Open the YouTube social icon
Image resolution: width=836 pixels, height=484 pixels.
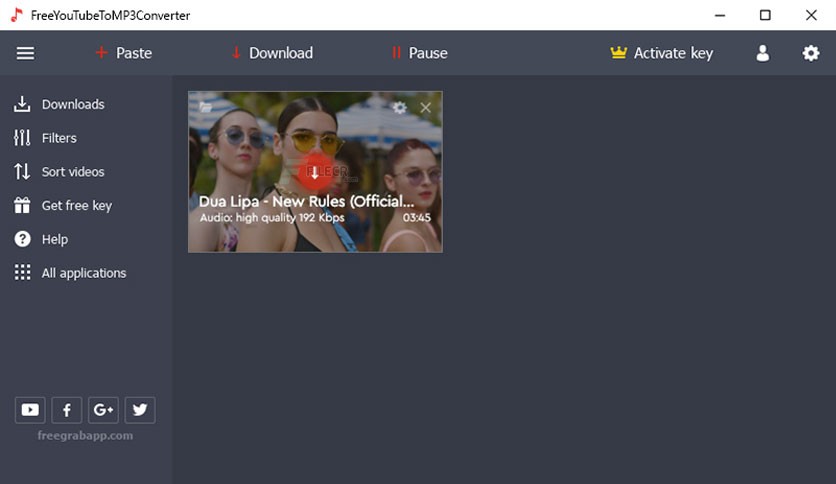[x=30, y=410]
